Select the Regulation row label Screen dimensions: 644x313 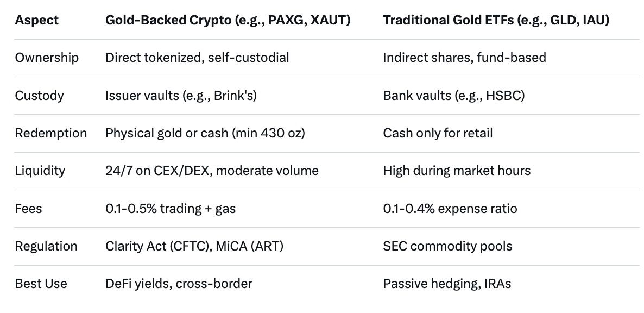tap(46, 246)
